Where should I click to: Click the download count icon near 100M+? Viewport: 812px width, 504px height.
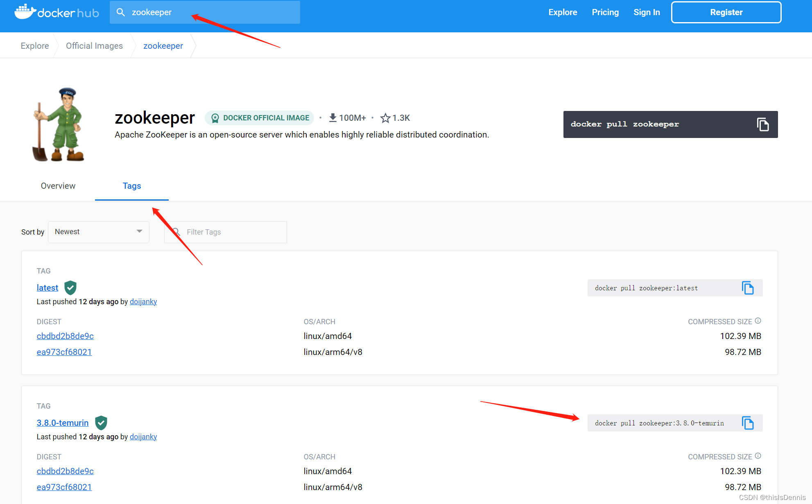tap(333, 118)
